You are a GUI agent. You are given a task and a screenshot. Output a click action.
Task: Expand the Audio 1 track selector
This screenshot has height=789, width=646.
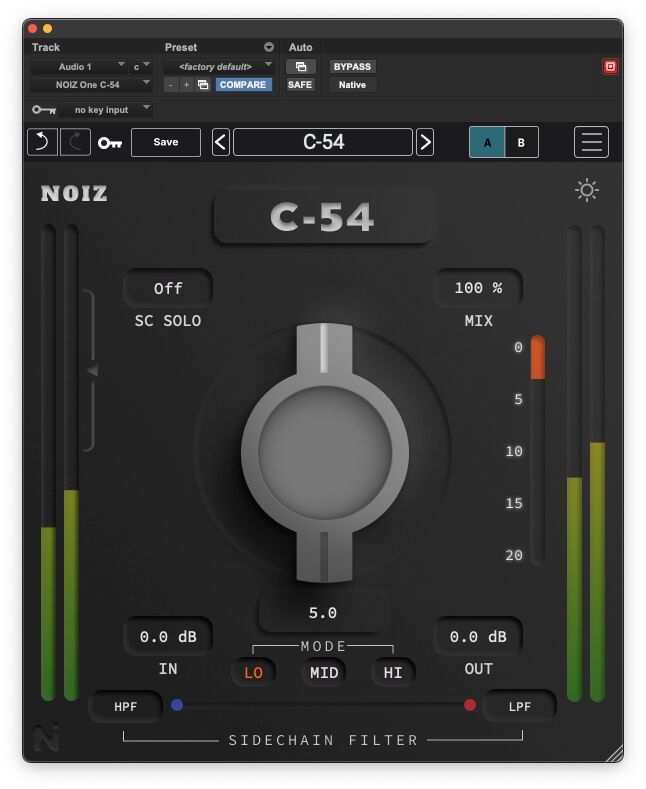click(x=79, y=66)
